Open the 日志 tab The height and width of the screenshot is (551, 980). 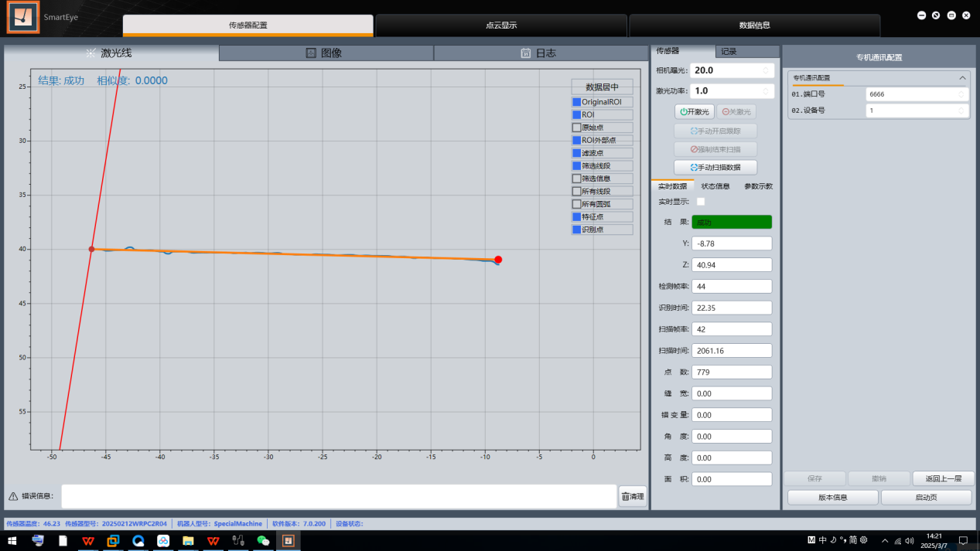539,53
